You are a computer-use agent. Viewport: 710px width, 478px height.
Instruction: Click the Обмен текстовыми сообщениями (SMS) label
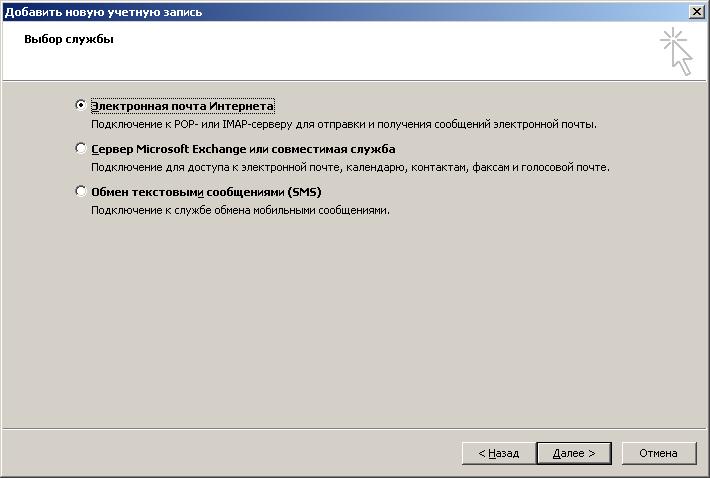(x=206, y=192)
